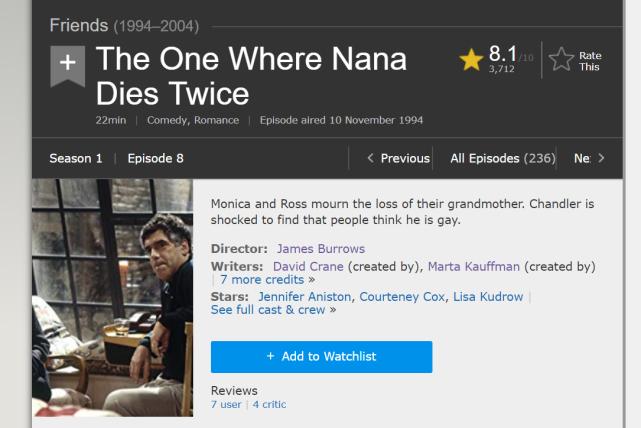
Task: Click the episode still photo thumbnail
Action: (x=112, y=298)
